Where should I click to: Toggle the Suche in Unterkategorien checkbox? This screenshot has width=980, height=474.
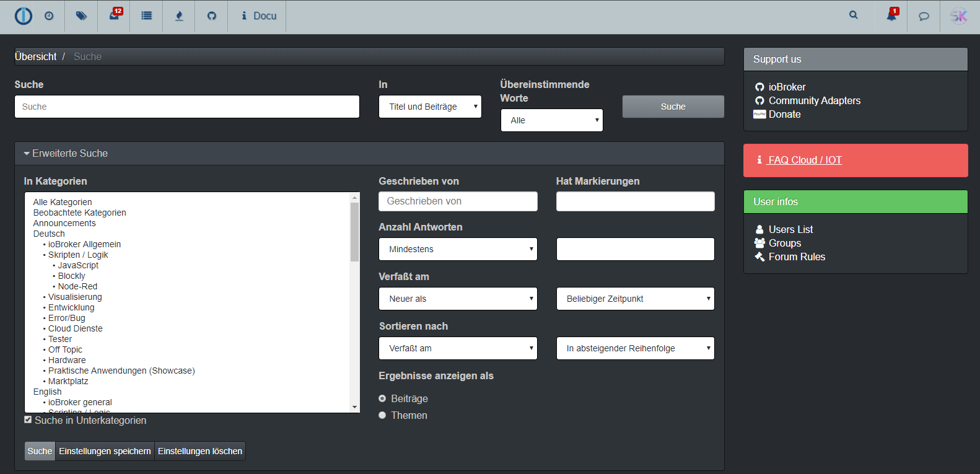click(28, 419)
